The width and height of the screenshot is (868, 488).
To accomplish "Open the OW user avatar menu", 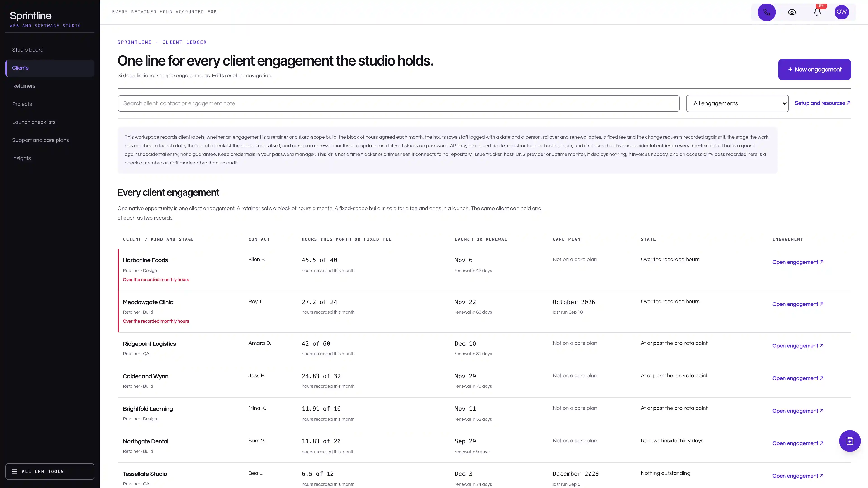I will [x=842, y=12].
